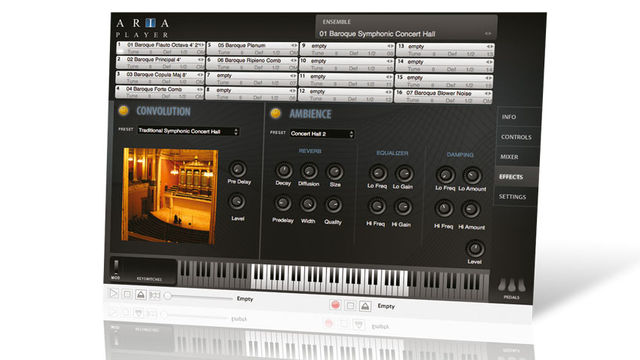Open the Ambience preset Concert Hall 2 dropdown
Screen dimensions: 640x360
coord(322,133)
